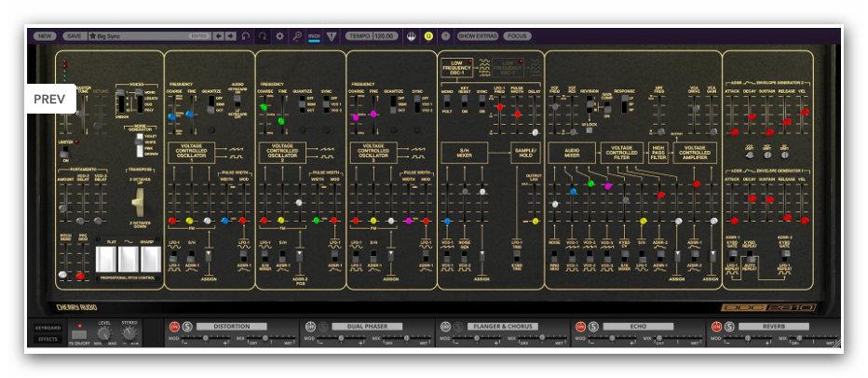This screenshot has height=378, width=868.
Task: Click the effects STEREO knob
Action: tap(129, 333)
